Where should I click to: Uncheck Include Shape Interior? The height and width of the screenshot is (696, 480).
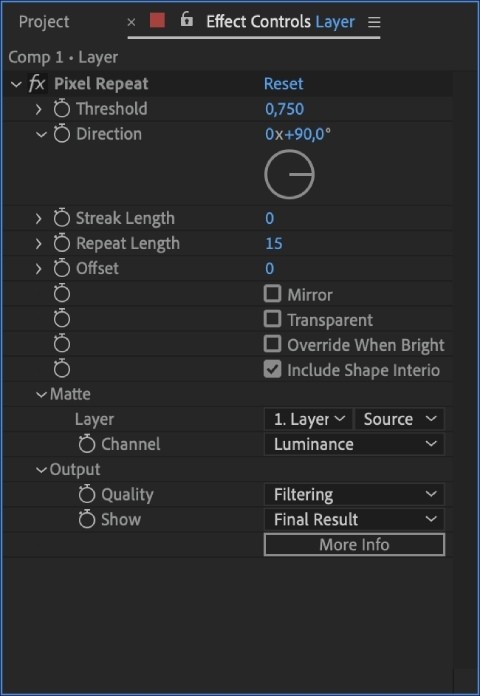coord(272,369)
